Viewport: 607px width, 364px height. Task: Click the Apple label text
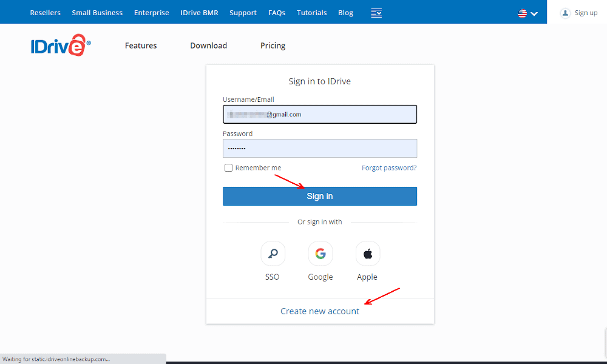click(367, 277)
